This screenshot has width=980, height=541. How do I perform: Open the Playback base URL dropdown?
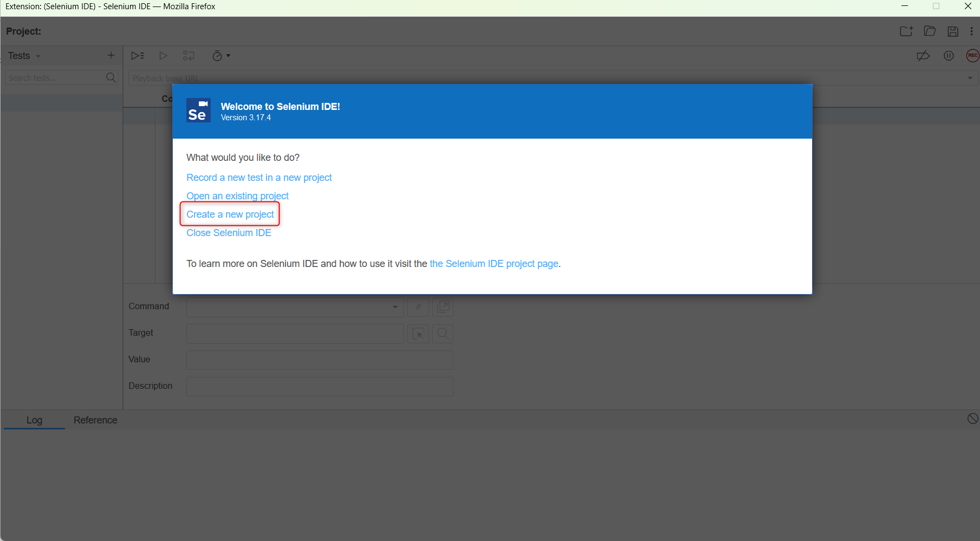coord(969,77)
